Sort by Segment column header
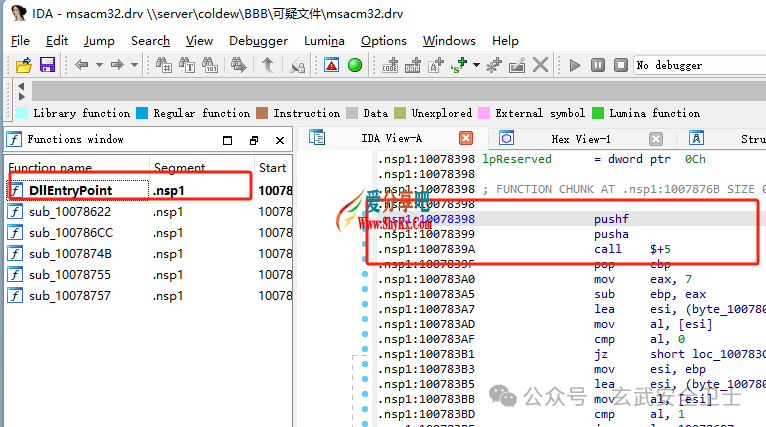Image resolution: width=766 pixels, height=427 pixels. 202,168
